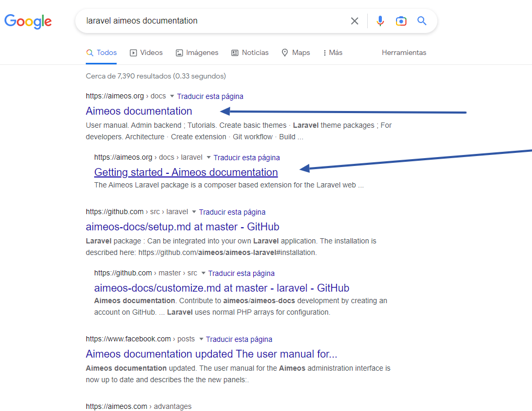
Task: Open dropdown arrow next to facebook.com › posts
Action: pyautogui.click(x=201, y=339)
